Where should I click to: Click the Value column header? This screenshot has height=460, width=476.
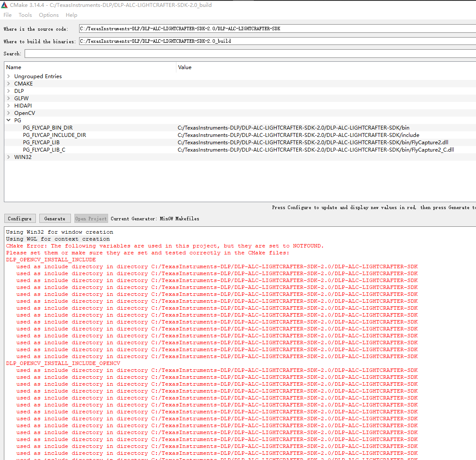[x=326, y=67]
